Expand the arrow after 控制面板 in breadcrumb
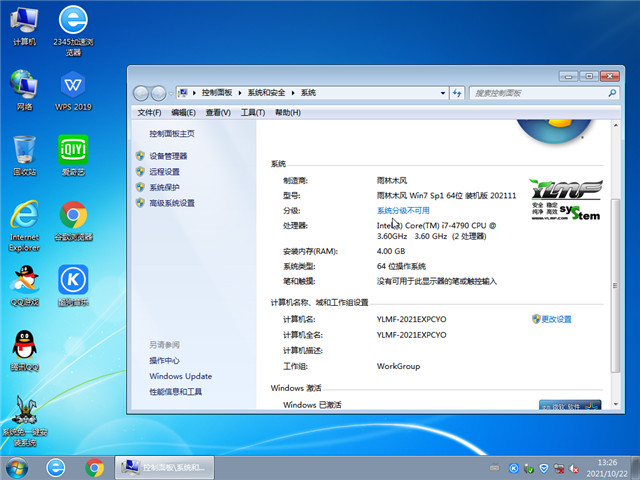Viewport: 640px width, 480px height. [240, 93]
